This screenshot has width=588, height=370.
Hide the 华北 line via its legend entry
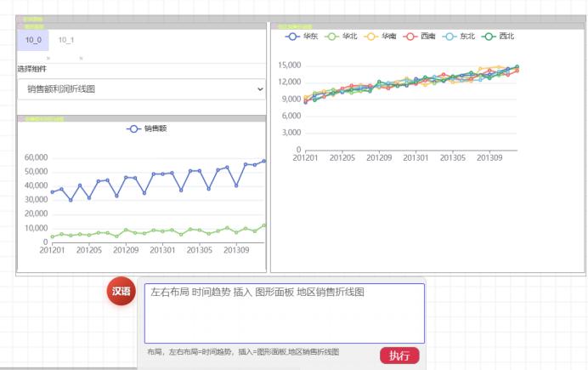[x=341, y=37]
